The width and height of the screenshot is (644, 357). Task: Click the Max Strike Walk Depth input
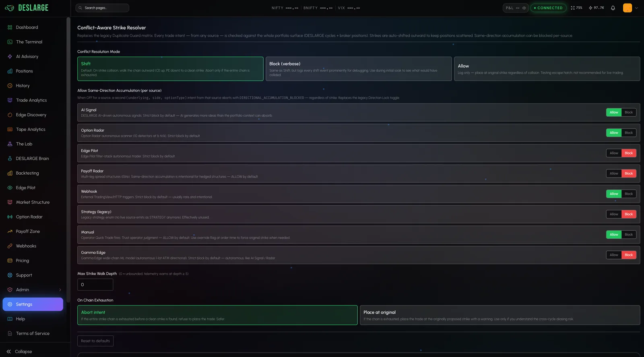coord(95,285)
